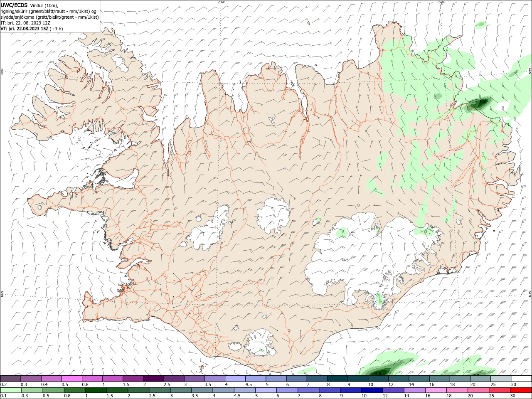
Task: Click the pale green 0.1 swatch in the lower legend
Action: click(x=11, y=390)
